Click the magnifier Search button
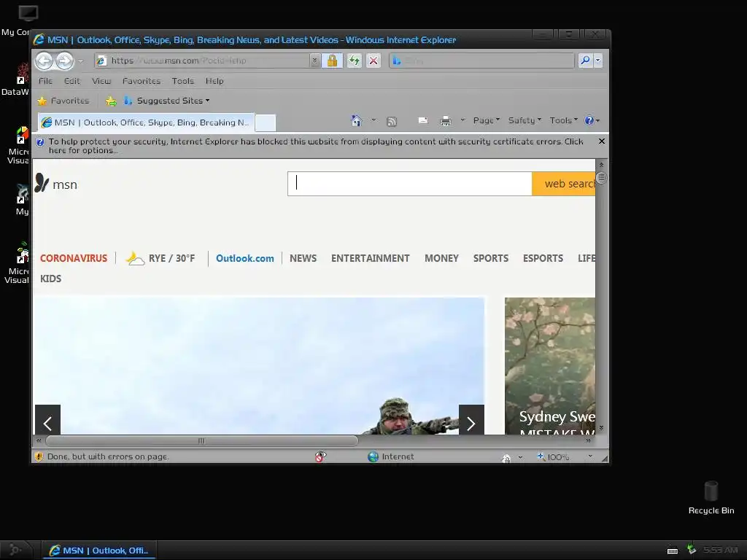The width and height of the screenshot is (747, 560). click(x=585, y=61)
